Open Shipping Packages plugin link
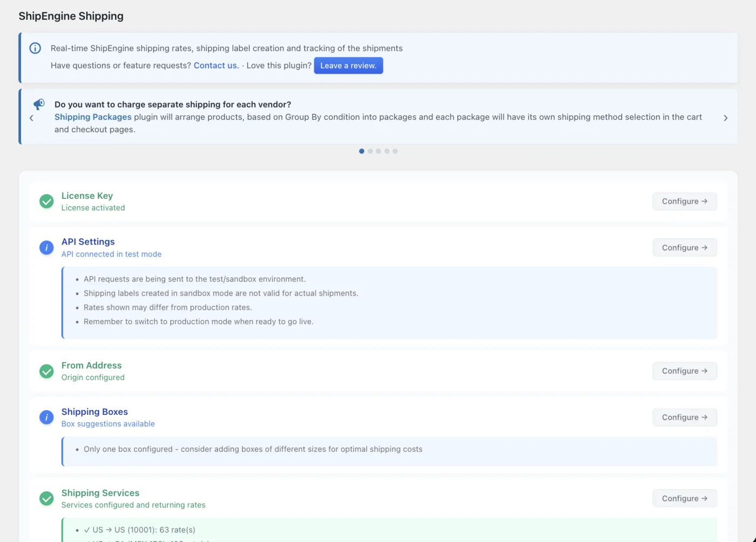756x542 pixels. pos(93,117)
